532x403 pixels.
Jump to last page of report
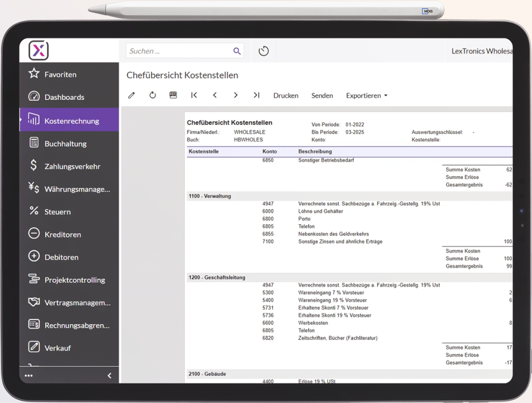pos(256,95)
